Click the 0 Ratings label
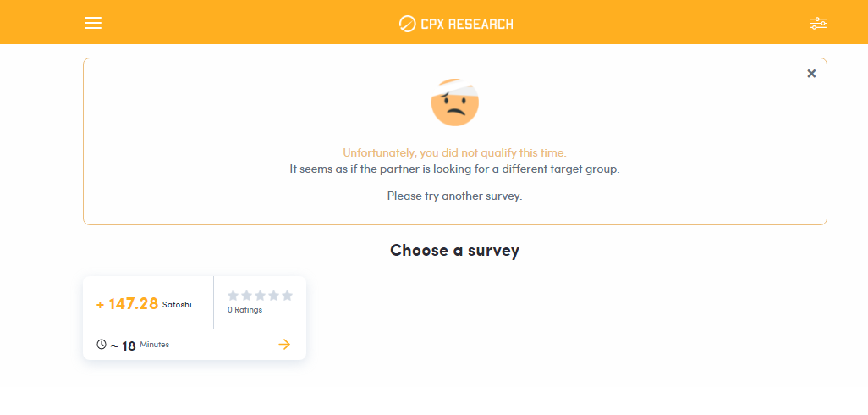The height and width of the screenshot is (415, 868). 244,310
